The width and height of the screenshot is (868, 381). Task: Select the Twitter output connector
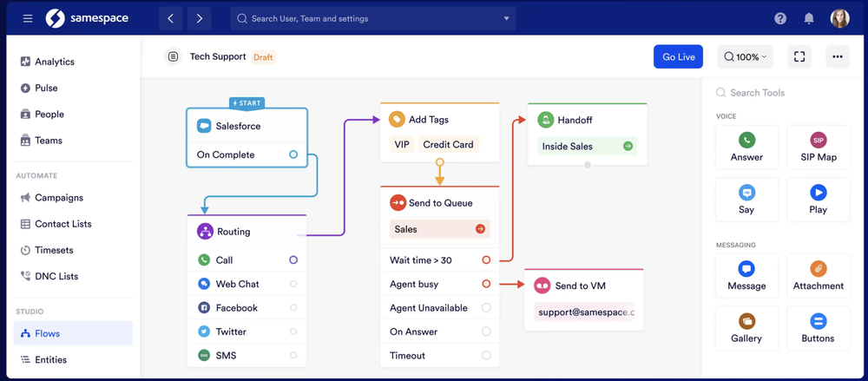(x=293, y=332)
